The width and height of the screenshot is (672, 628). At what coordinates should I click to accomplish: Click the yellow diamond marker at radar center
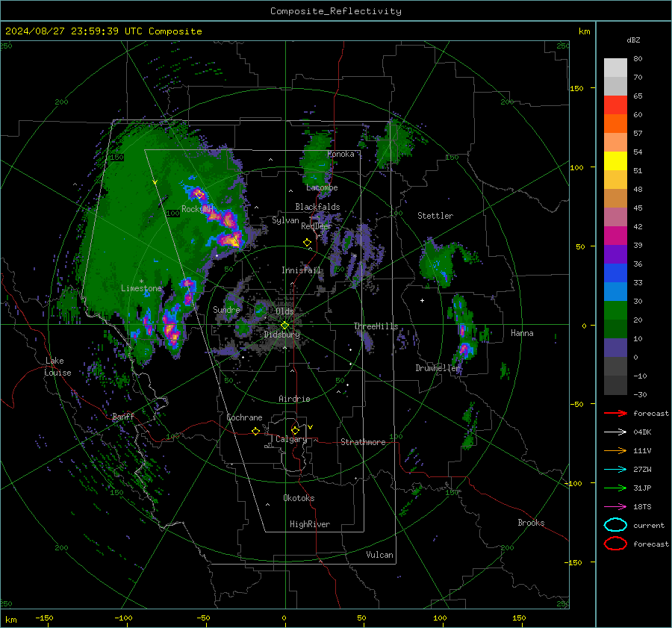pos(284,326)
